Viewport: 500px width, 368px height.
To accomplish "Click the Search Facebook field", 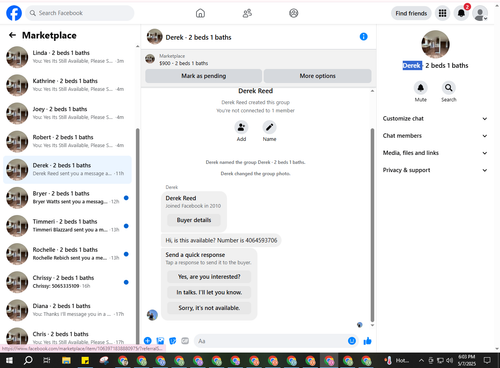I will click(x=80, y=13).
